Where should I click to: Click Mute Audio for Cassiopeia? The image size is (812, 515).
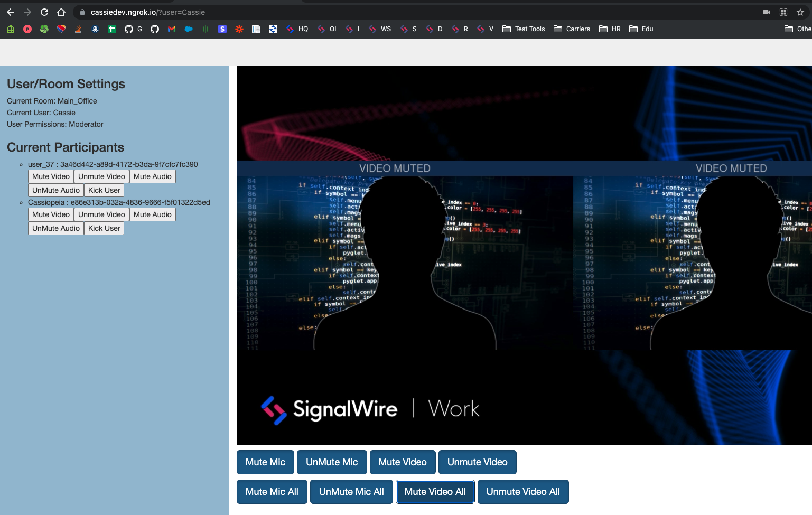[153, 214]
